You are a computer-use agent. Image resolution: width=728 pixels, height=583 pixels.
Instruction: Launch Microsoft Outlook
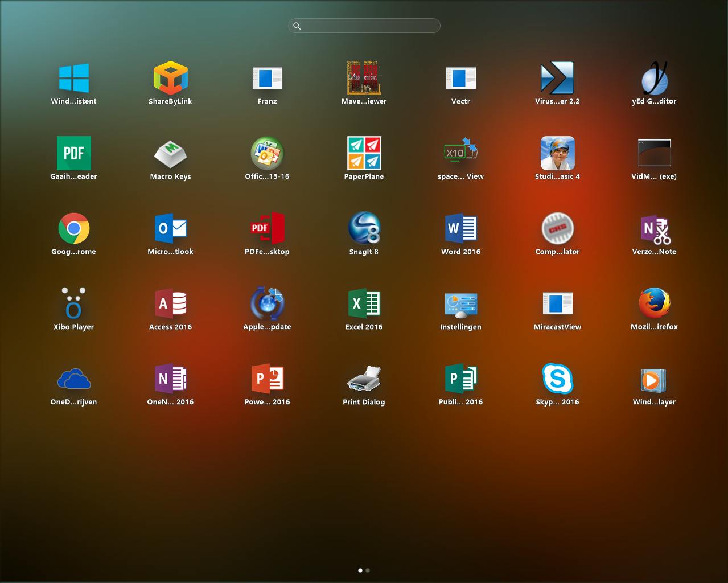tap(170, 228)
